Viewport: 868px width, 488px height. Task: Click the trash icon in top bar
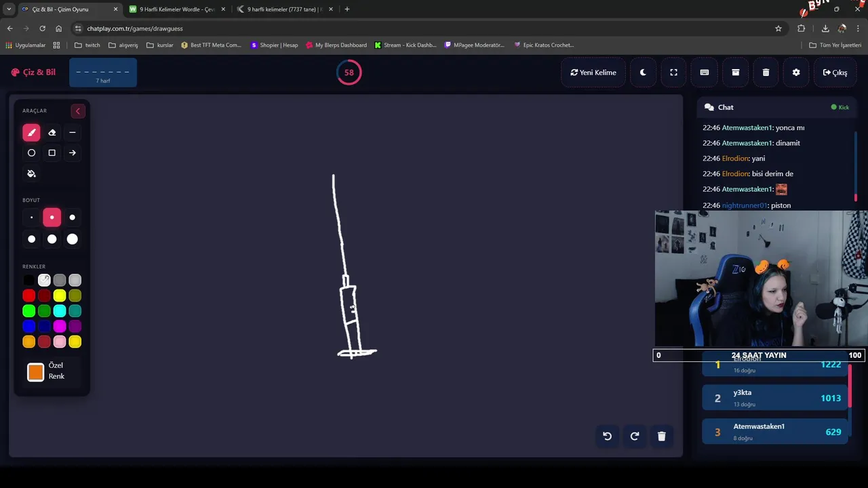pyautogui.click(x=766, y=73)
